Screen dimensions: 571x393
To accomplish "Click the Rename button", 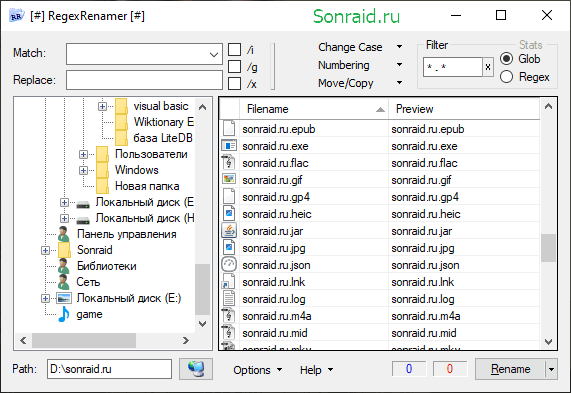I will [x=510, y=369].
